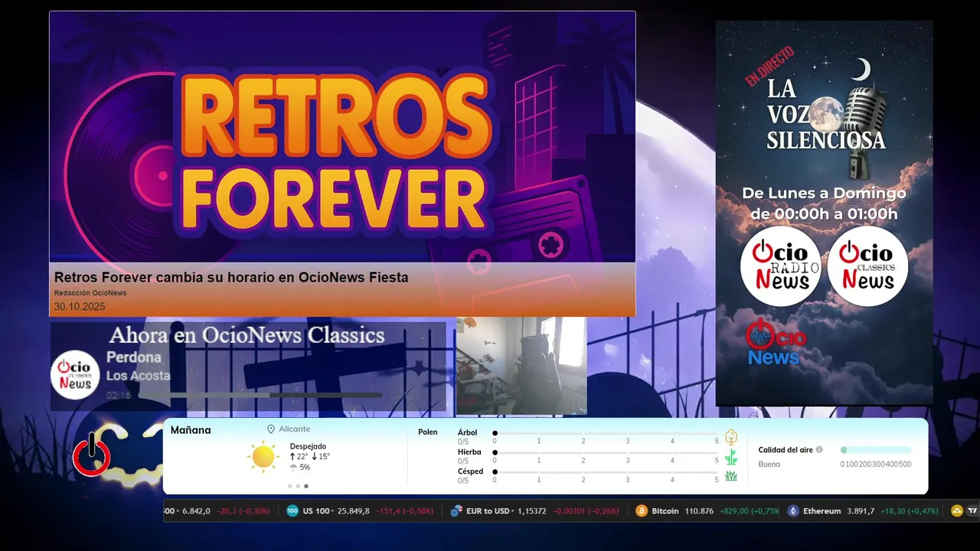Click OcioNews Classics round logo in ad
This screenshot has width=980, height=551.
pyautogui.click(x=867, y=266)
